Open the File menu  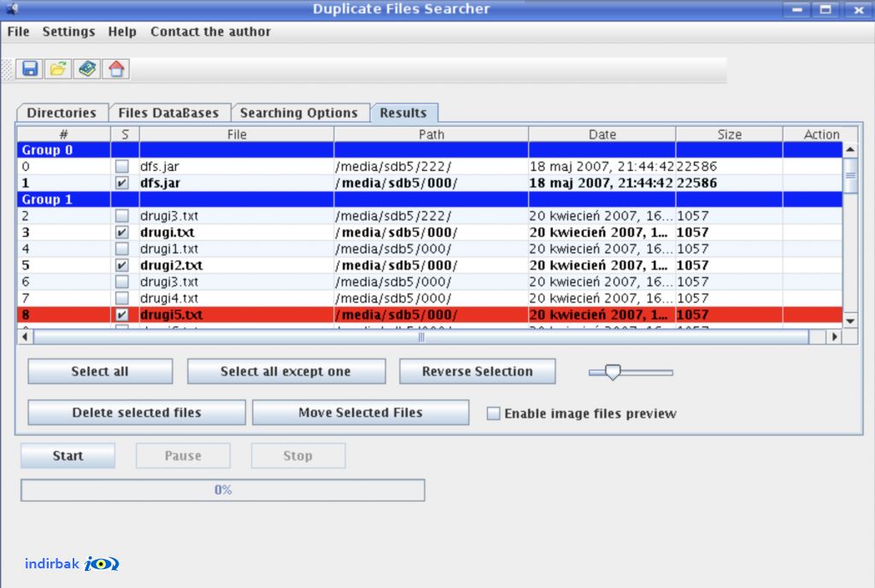[x=19, y=32]
